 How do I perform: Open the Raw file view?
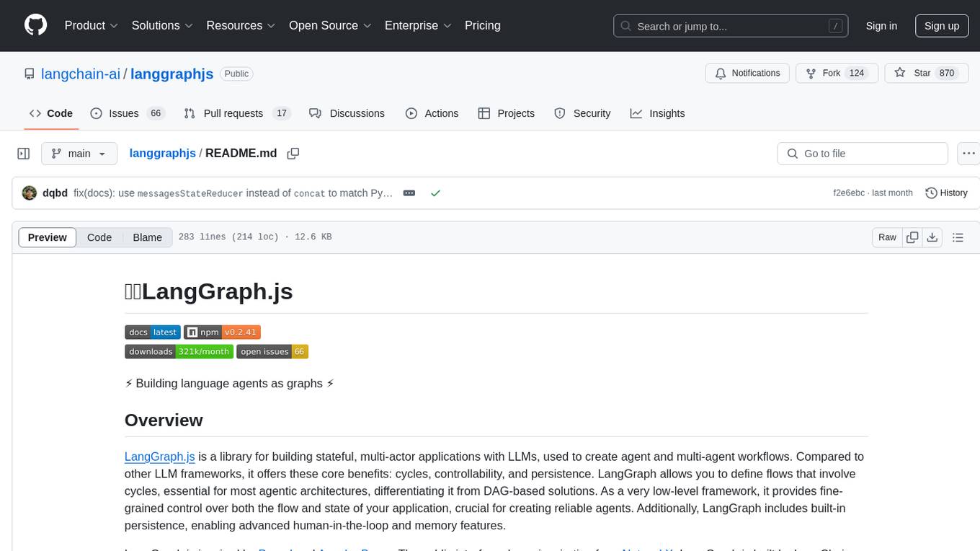point(887,237)
